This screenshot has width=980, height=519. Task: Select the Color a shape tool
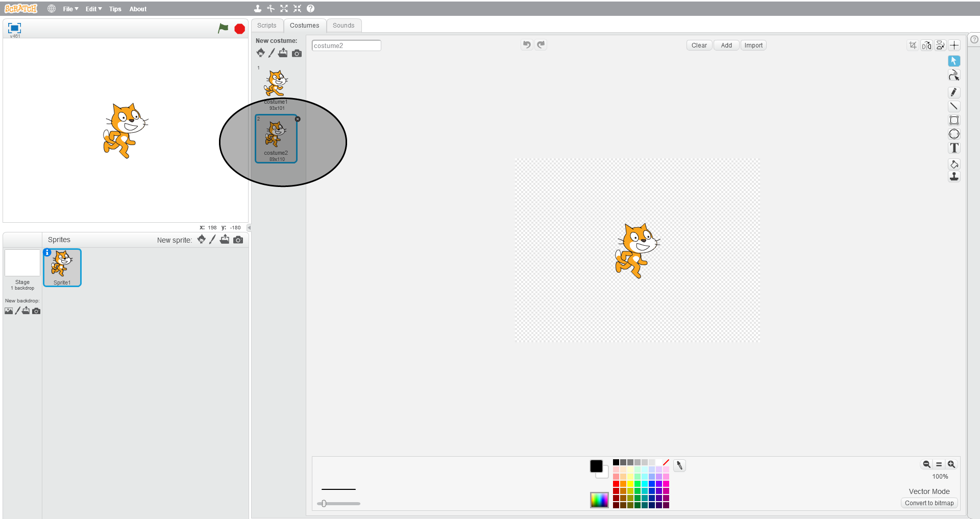point(954,164)
